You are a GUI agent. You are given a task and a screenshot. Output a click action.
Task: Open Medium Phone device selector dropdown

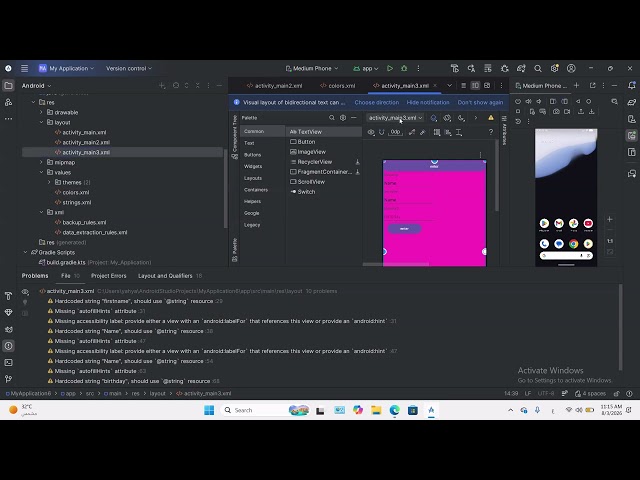[312, 68]
